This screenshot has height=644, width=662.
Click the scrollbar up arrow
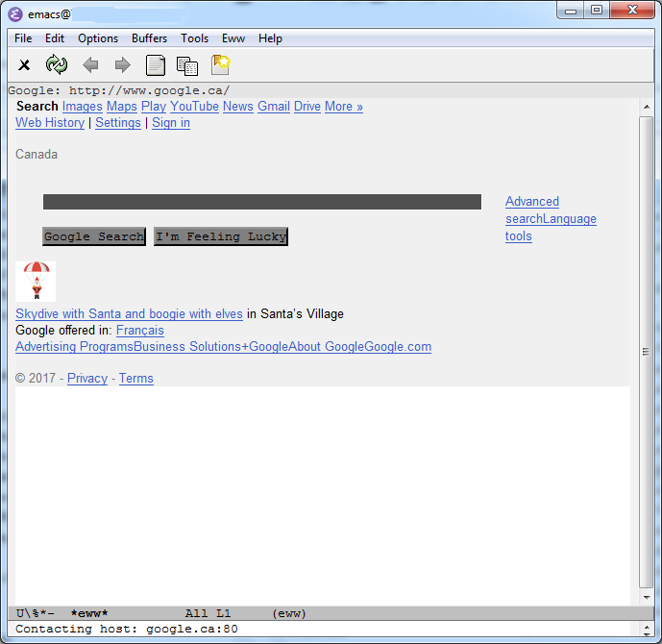tap(647, 108)
